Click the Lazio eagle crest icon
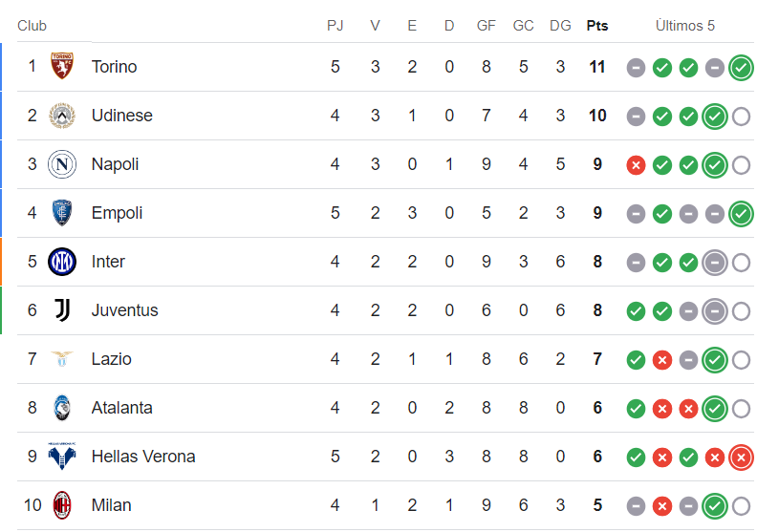 tap(62, 359)
